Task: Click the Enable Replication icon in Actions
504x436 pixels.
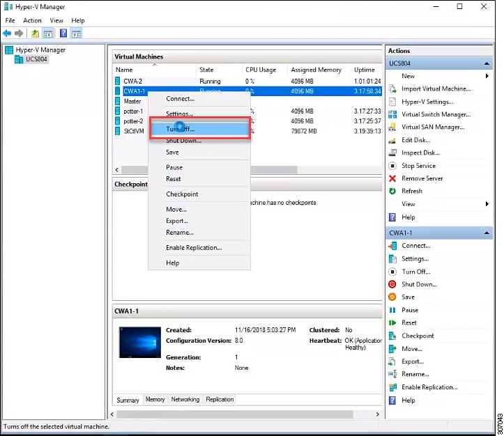Action: (392, 387)
